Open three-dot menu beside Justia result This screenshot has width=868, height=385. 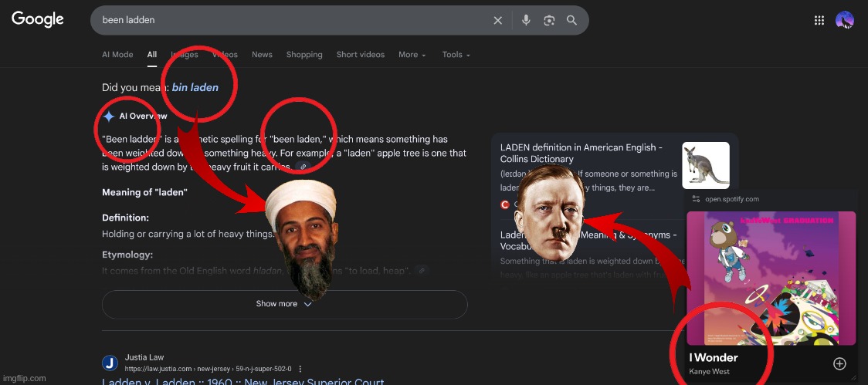click(x=300, y=369)
